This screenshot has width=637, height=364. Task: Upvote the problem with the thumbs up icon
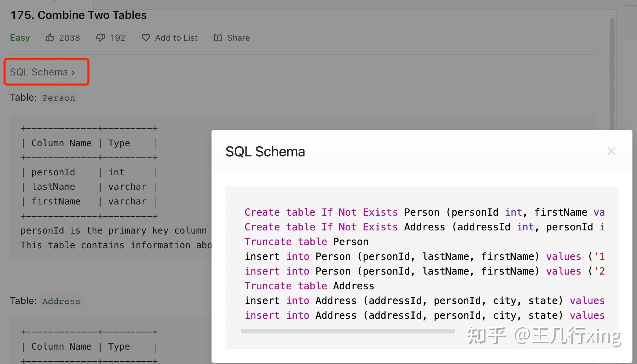(x=51, y=38)
